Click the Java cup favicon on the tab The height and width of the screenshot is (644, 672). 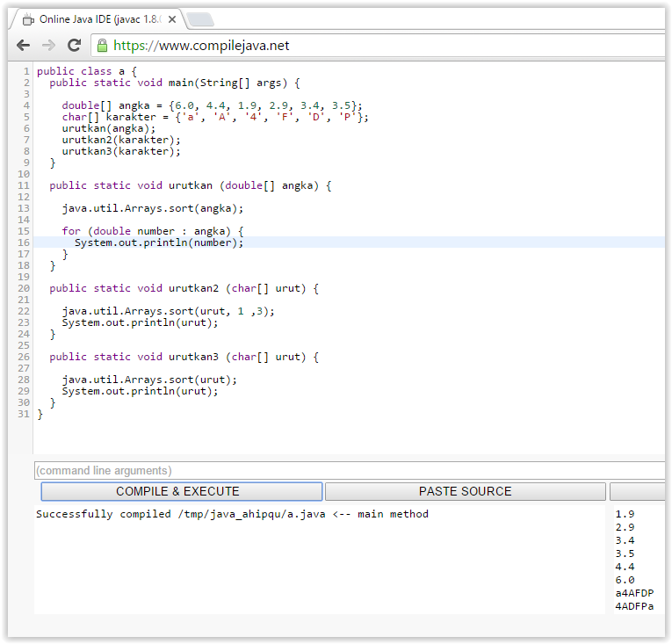[28, 19]
